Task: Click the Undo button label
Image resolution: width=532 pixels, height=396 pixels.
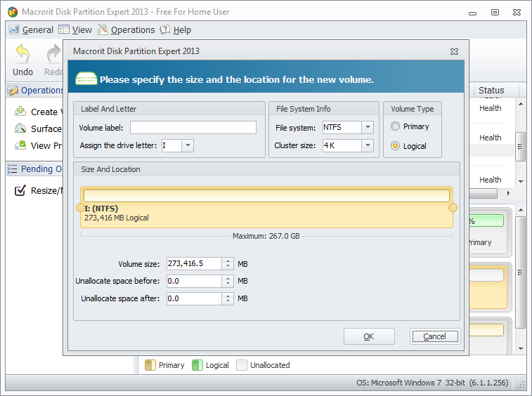Action: [x=22, y=72]
